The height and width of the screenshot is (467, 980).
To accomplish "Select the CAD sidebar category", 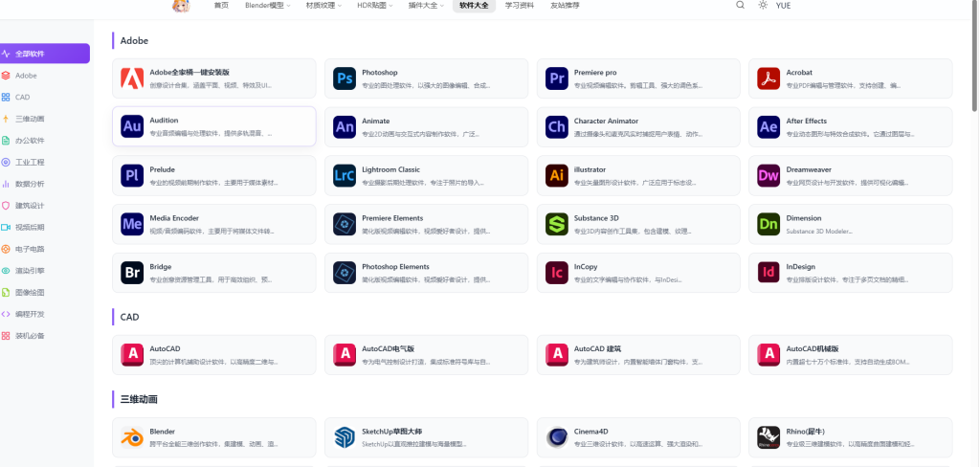I will pos(44,97).
